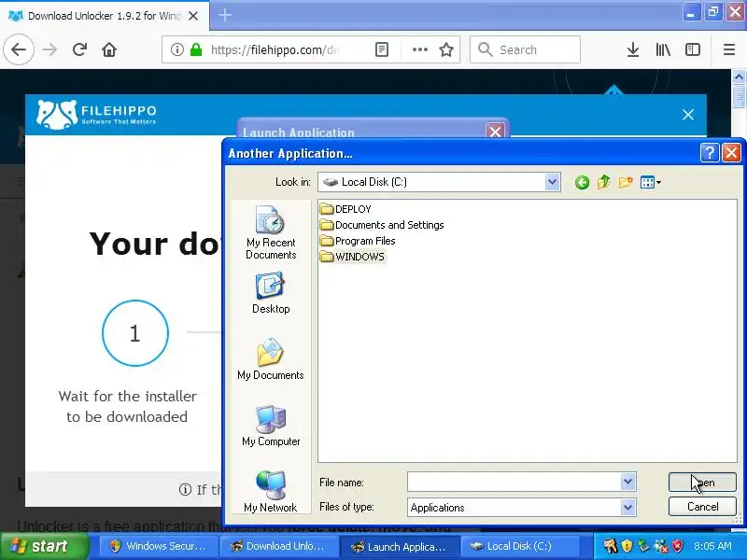This screenshot has height=560, width=747.
Task: Click the 8:05 AM clock
Action: [712, 546]
